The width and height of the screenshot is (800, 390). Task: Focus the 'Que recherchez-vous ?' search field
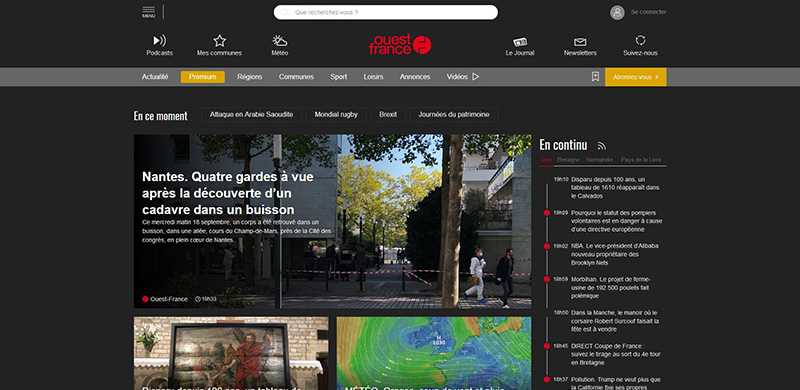(x=386, y=12)
